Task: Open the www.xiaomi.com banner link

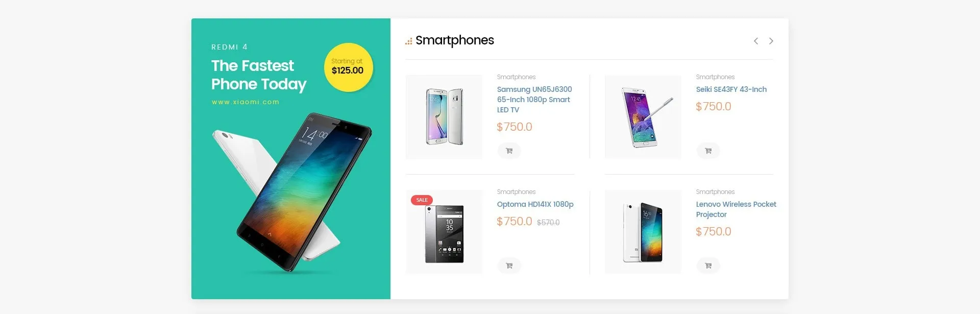Action: (246, 102)
